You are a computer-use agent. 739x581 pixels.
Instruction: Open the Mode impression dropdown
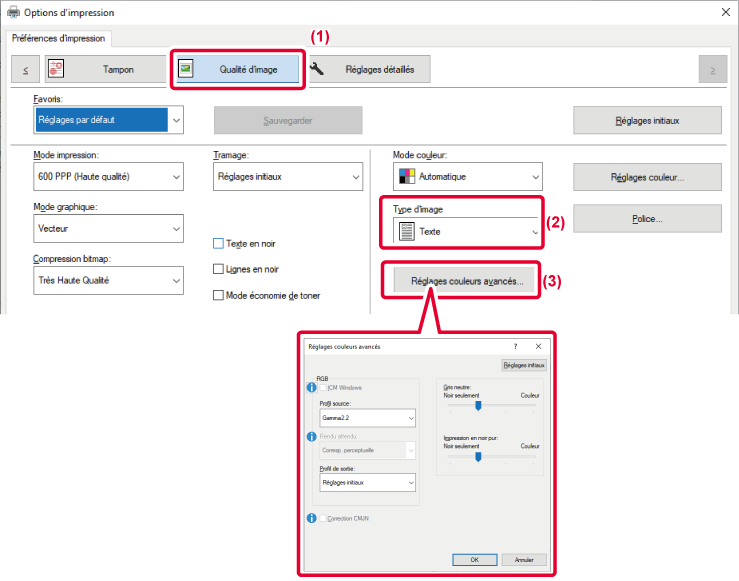tap(108, 177)
